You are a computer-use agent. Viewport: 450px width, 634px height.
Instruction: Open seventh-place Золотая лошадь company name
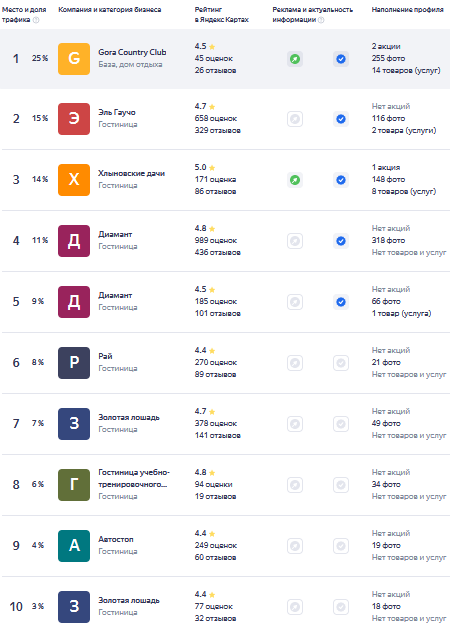(129, 417)
